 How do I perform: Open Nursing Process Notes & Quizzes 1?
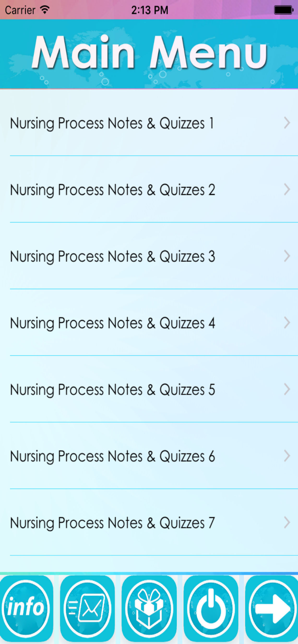point(149,123)
